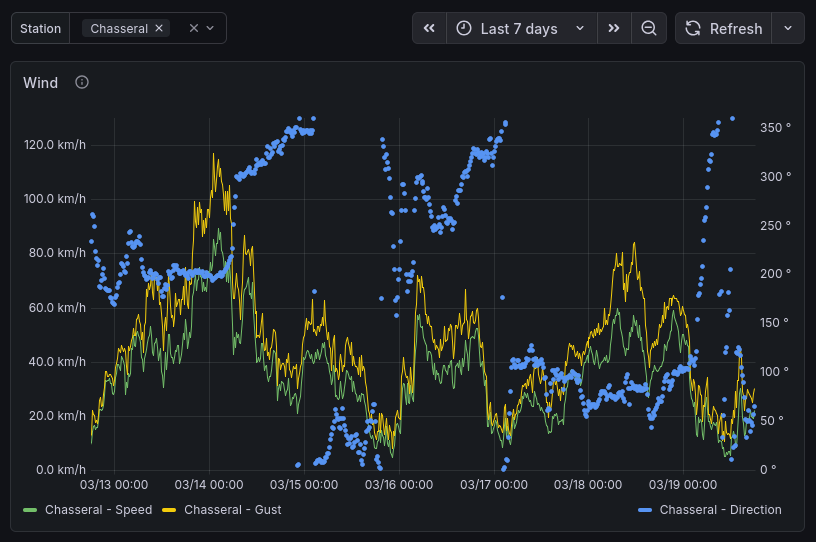Click the green Speed legend color swatch
Viewport: 816px width, 542px height.
pos(29,510)
